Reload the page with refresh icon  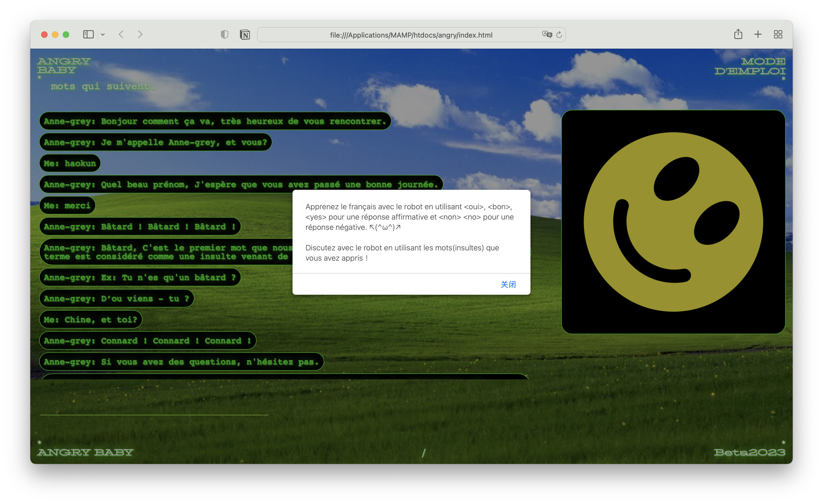[x=559, y=34]
